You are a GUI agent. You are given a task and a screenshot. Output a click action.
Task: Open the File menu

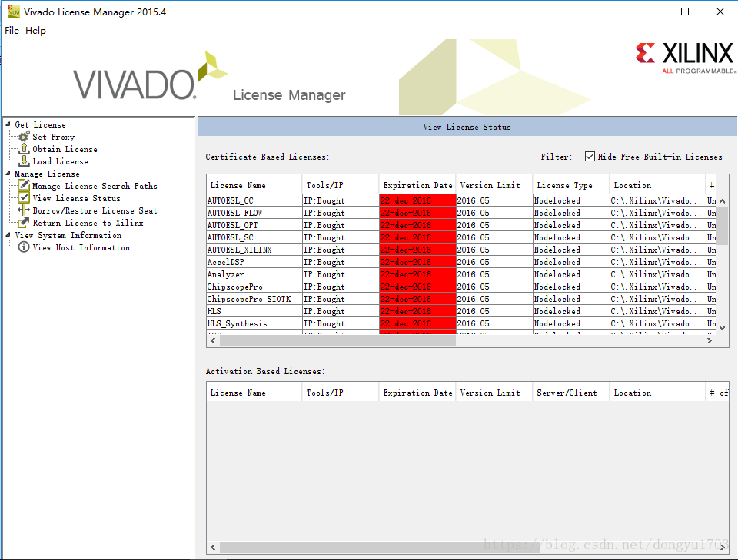click(12, 31)
